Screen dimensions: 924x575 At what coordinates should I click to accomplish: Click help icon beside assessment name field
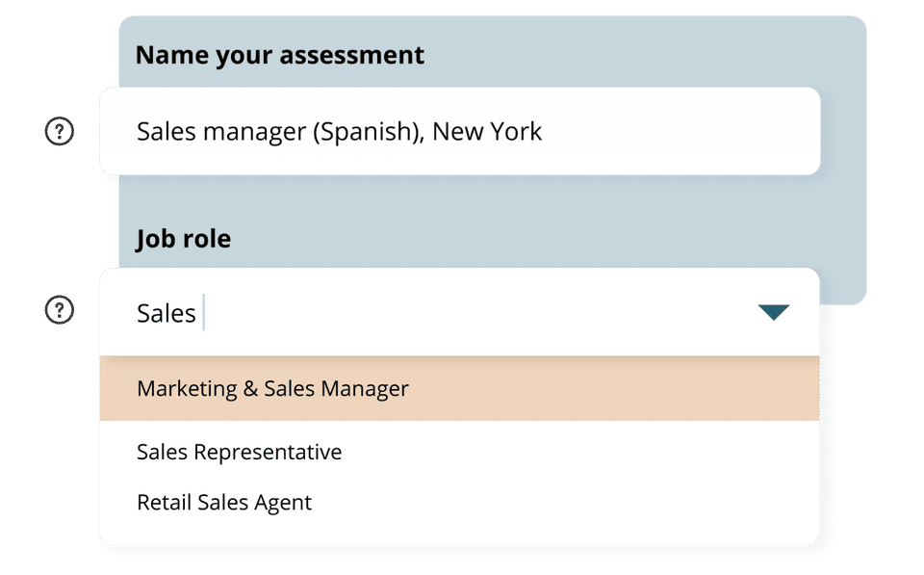(x=60, y=132)
